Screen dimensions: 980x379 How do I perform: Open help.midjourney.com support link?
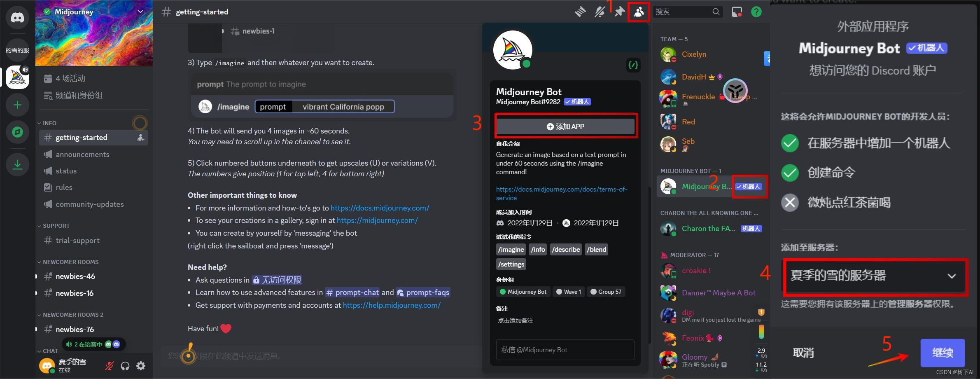pos(392,305)
